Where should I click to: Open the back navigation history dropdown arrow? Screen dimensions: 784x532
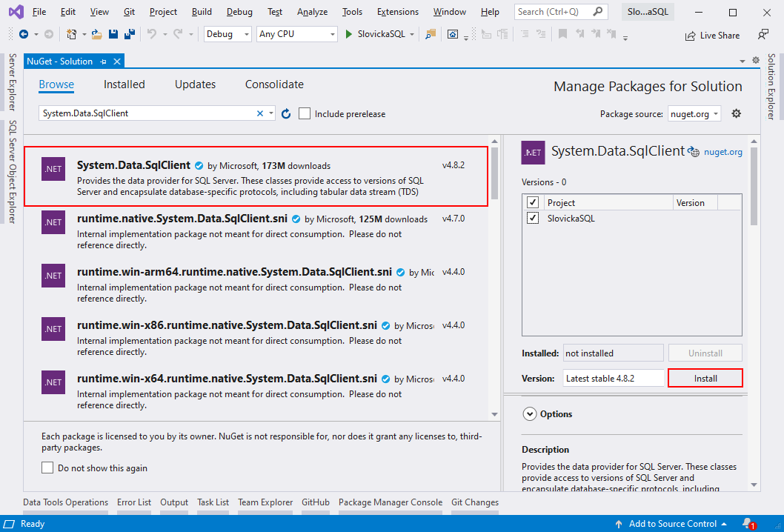[36, 35]
